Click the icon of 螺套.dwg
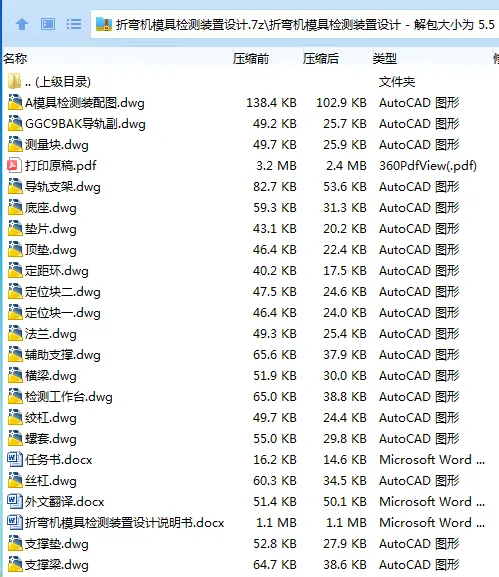 [x=15, y=438]
